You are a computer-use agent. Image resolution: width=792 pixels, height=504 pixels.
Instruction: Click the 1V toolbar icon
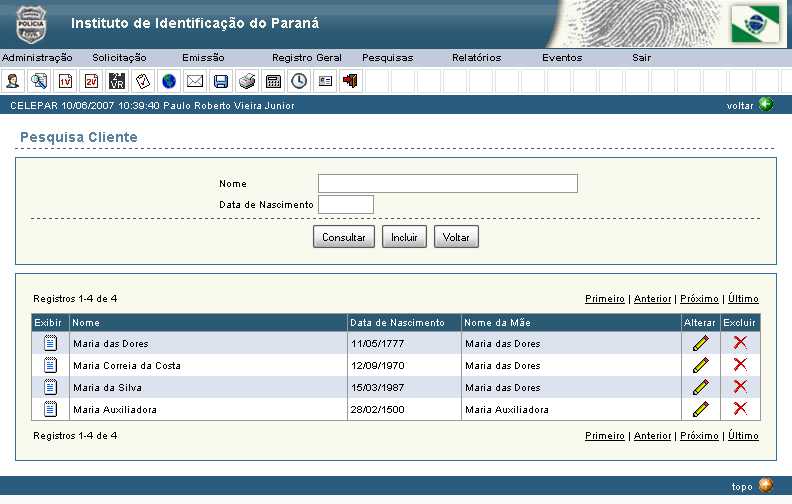coord(65,81)
